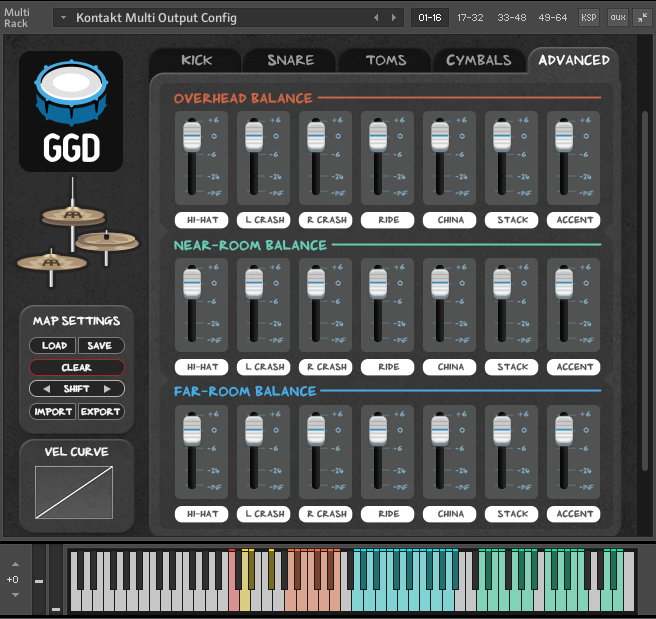Shift the map right with the arrow

118,389
